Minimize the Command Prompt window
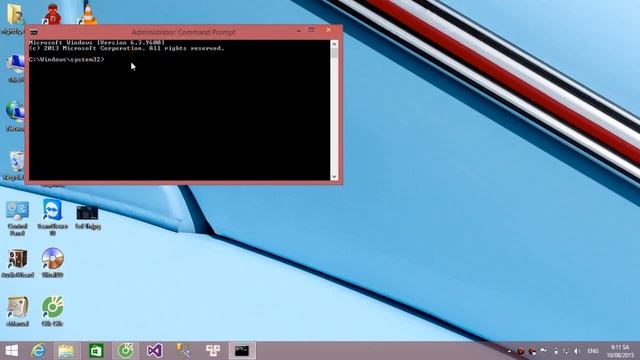The image size is (640, 360). click(x=299, y=31)
